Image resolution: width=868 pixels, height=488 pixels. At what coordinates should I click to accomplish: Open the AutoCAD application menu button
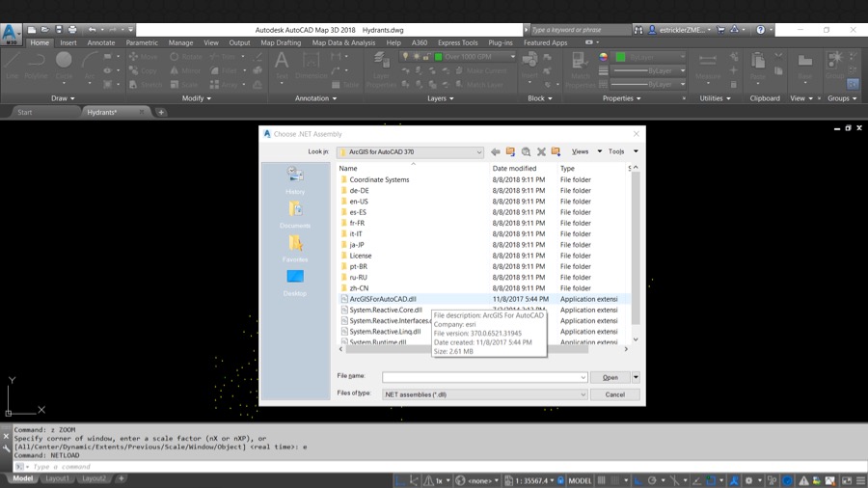[x=11, y=34]
